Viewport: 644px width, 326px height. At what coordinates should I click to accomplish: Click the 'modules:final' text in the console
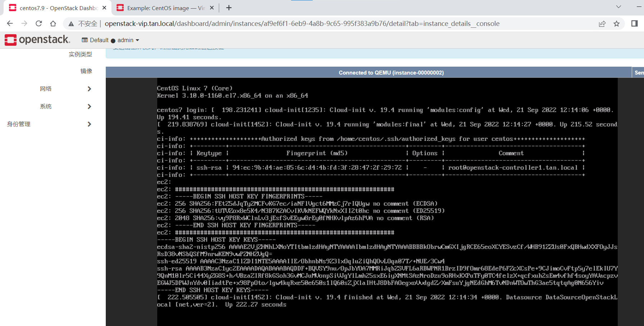[400, 124]
